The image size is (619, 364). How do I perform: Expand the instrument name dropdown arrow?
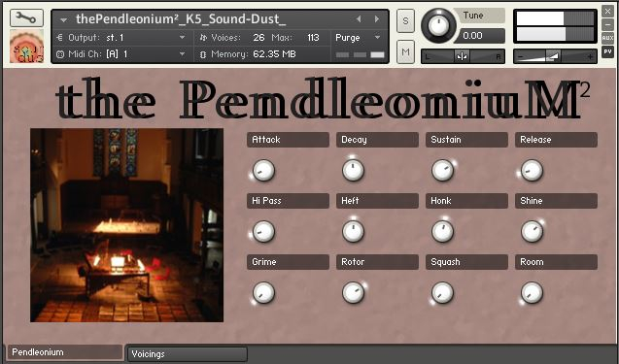pyautogui.click(x=63, y=19)
